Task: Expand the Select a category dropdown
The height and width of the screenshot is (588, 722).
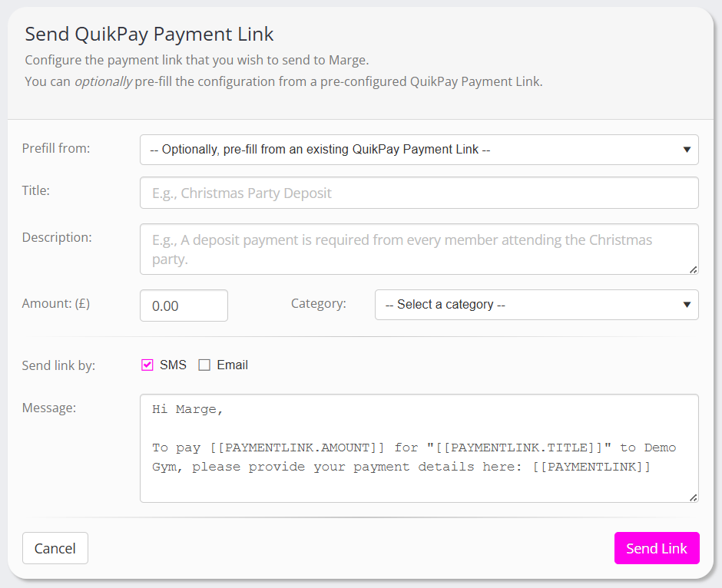Action: tap(536, 305)
